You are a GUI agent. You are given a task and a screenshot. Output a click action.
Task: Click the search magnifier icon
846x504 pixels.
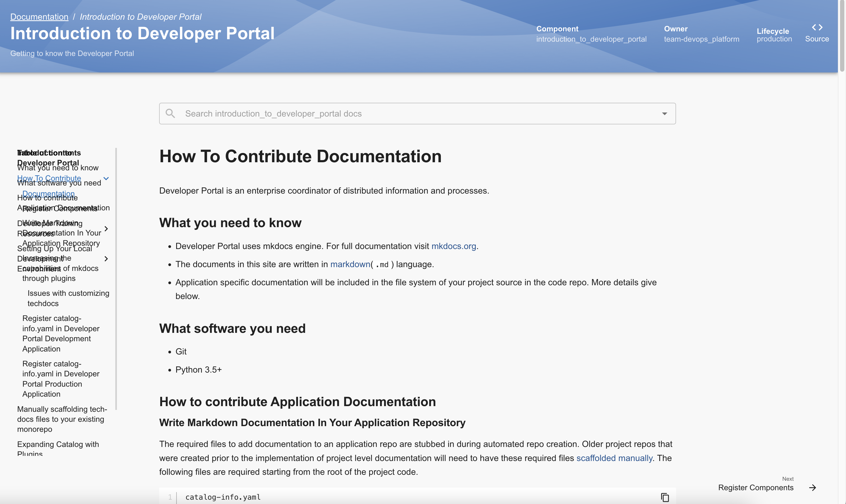170,113
